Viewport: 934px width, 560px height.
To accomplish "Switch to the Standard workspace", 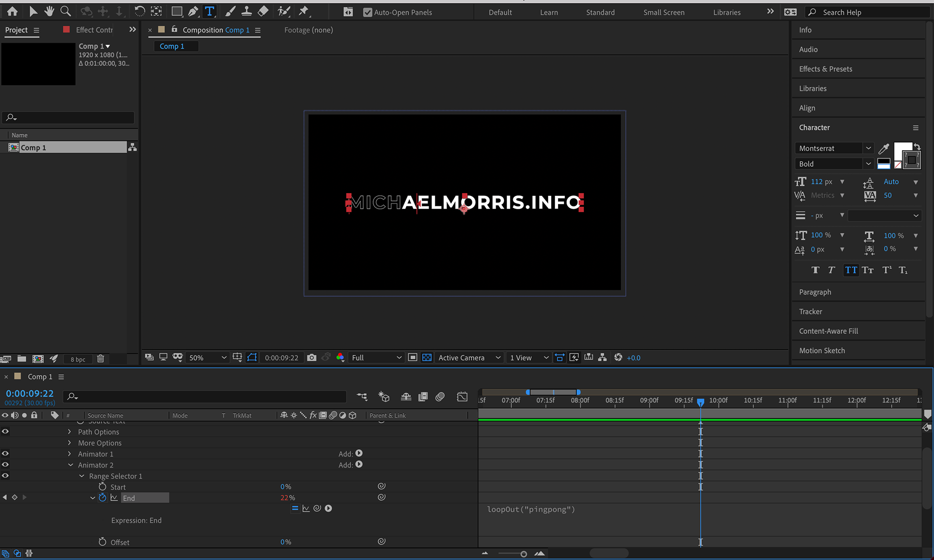I will point(600,13).
